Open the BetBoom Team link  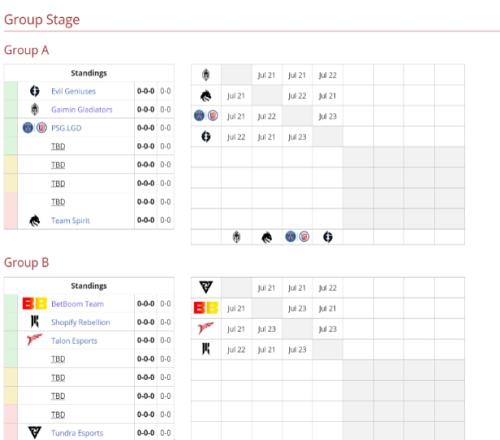[x=77, y=304]
